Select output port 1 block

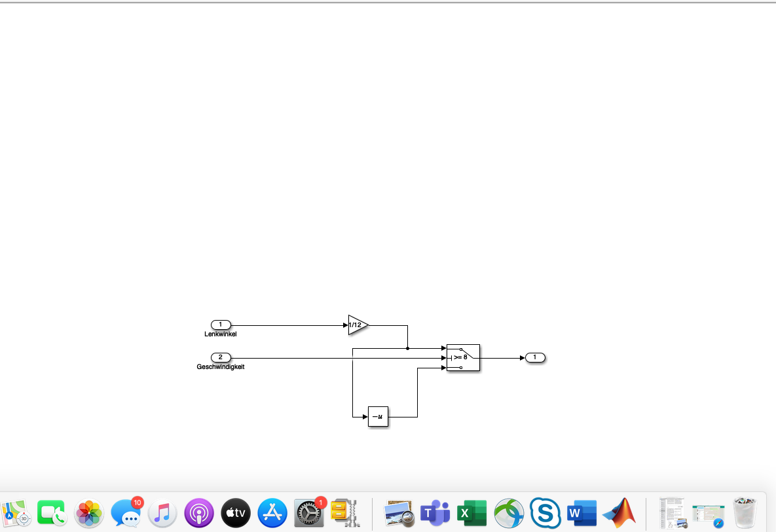[x=535, y=357]
